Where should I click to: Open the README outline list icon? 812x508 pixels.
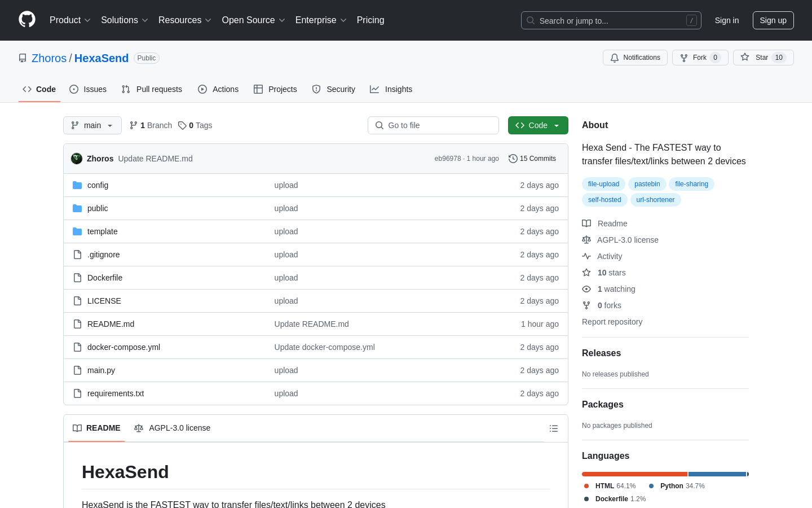click(554, 428)
